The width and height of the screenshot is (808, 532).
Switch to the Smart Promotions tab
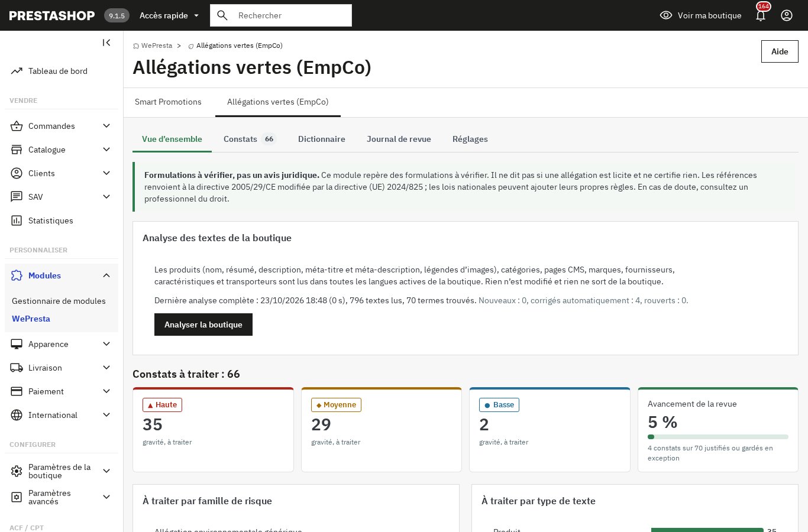pos(168,102)
